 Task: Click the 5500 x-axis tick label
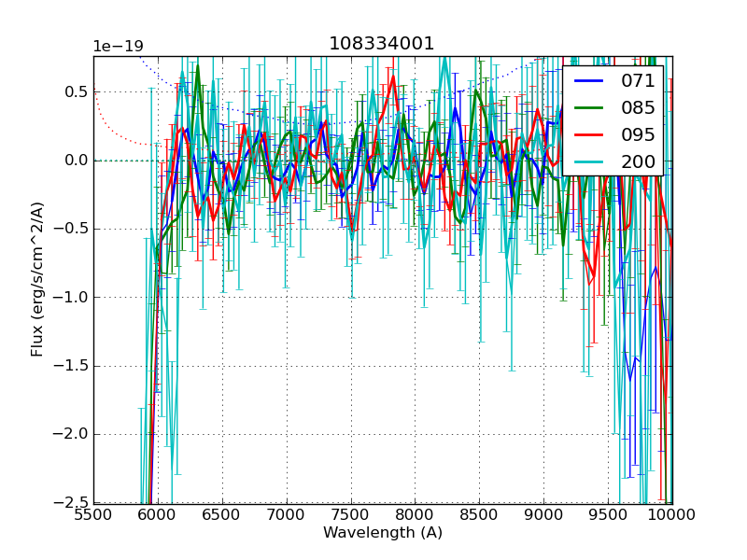click(x=93, y=515)
